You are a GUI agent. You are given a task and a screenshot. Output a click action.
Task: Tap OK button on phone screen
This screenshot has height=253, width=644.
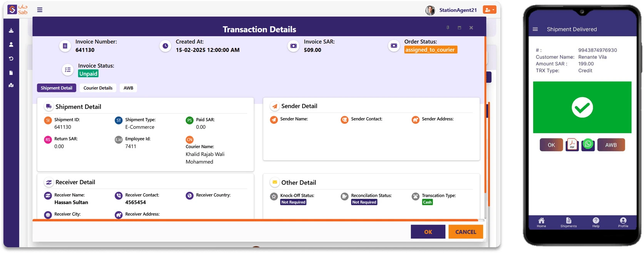551,145
